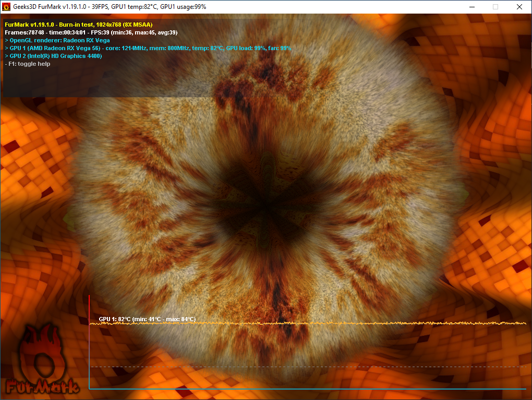Click the orange GPU temperature graph line
The image size is (532, 400).
click(308, 323)
